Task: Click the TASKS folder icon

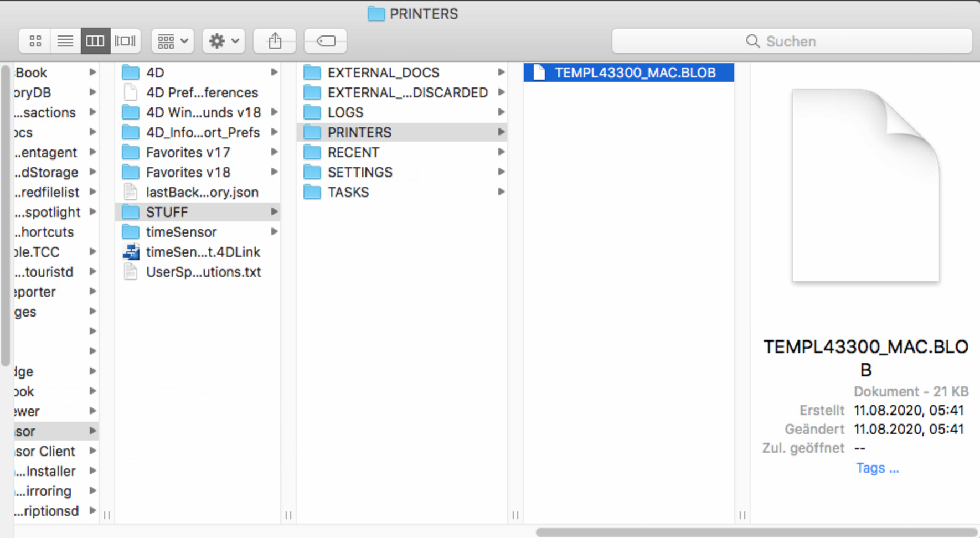Action: pyautogui.click(x=312, y=192)
